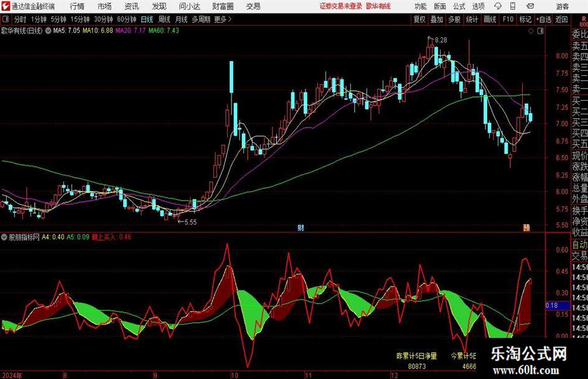The width and height of the screenshot is (588, 379).
Task: Click the 多股 toolbar button
Action: (x=454, y=19)
